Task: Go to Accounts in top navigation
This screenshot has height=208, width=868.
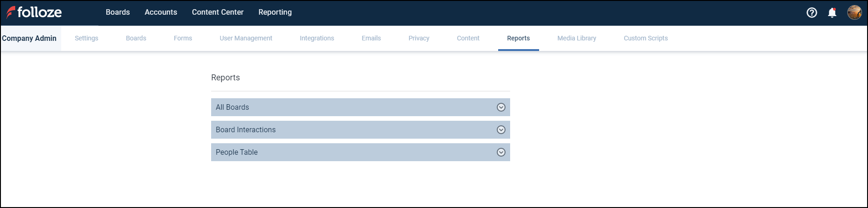Action: [x=161, y=12]
